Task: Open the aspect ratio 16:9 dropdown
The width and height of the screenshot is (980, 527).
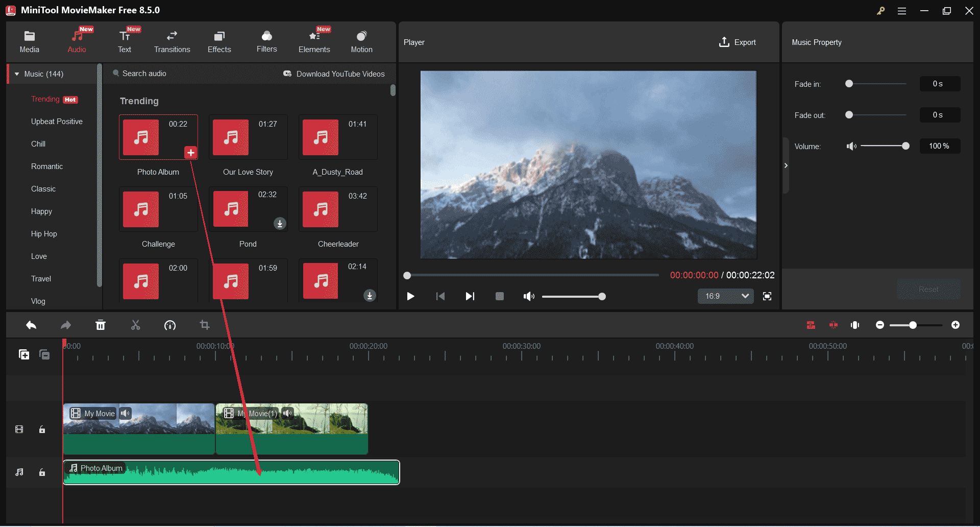Action: tap(725, 296)
